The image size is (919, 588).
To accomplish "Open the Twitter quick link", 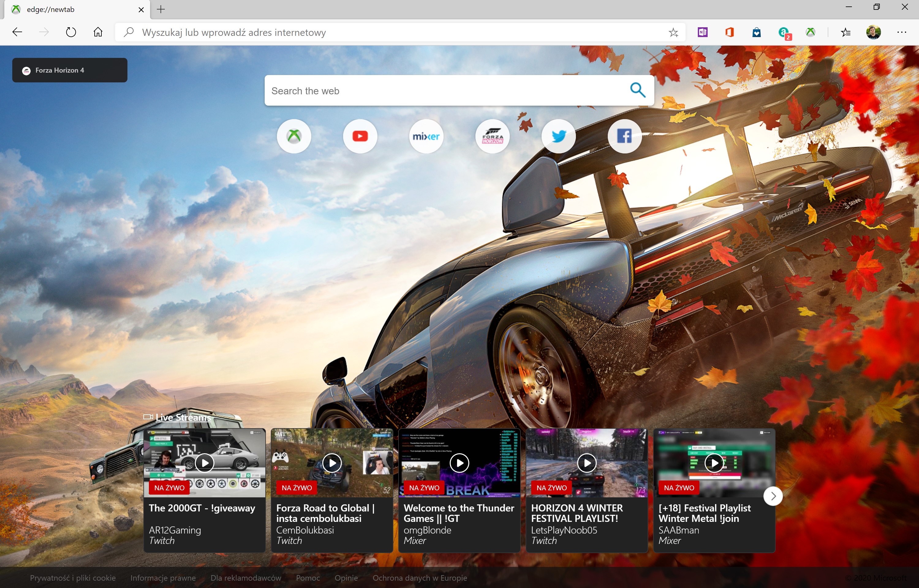I will 558,136.
